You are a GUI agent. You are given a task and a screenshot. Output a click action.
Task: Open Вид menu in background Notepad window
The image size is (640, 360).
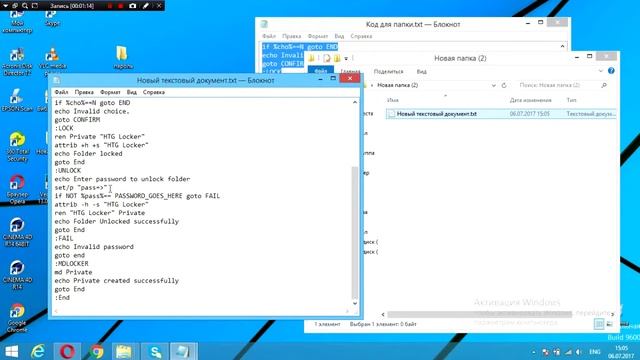(339, 36)
